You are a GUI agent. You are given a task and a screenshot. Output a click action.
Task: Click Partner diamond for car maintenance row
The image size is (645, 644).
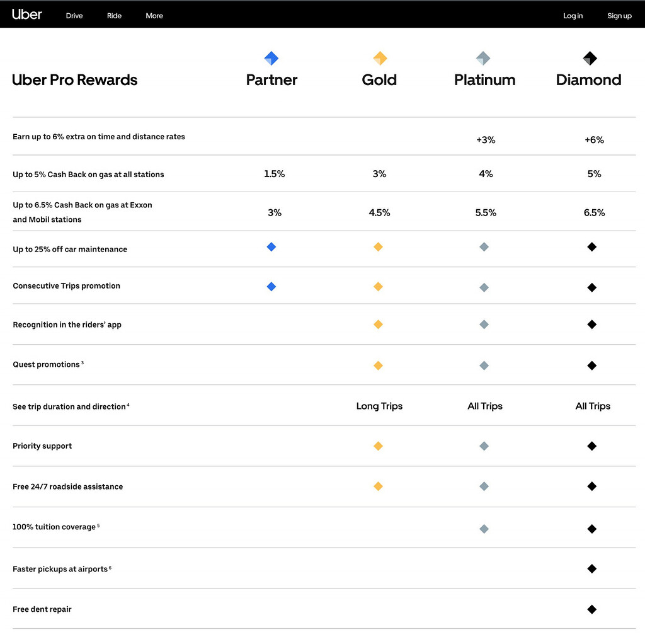tap(271, 247)
